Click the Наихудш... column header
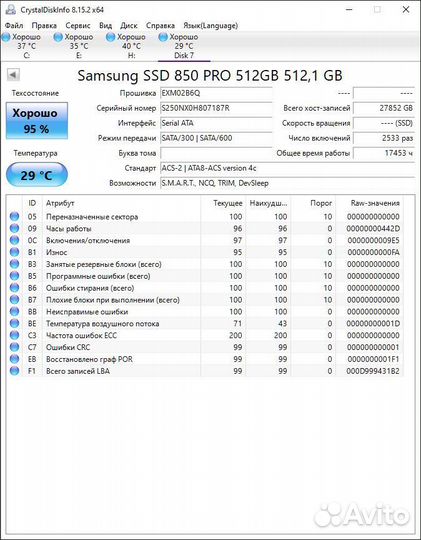 pyautogui.click(x=268, y=203)
